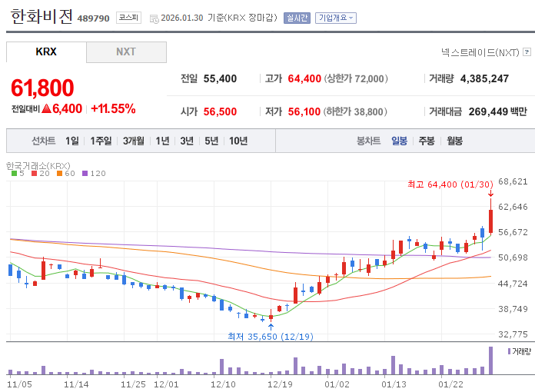Click the 거래량 volume legend label

(522, 351)
